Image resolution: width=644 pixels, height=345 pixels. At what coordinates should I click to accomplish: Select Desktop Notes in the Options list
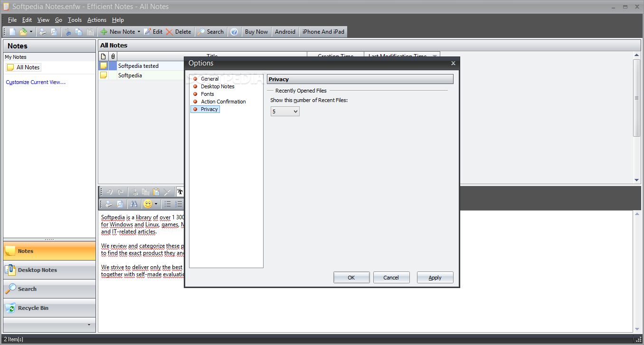coord(218,86)
